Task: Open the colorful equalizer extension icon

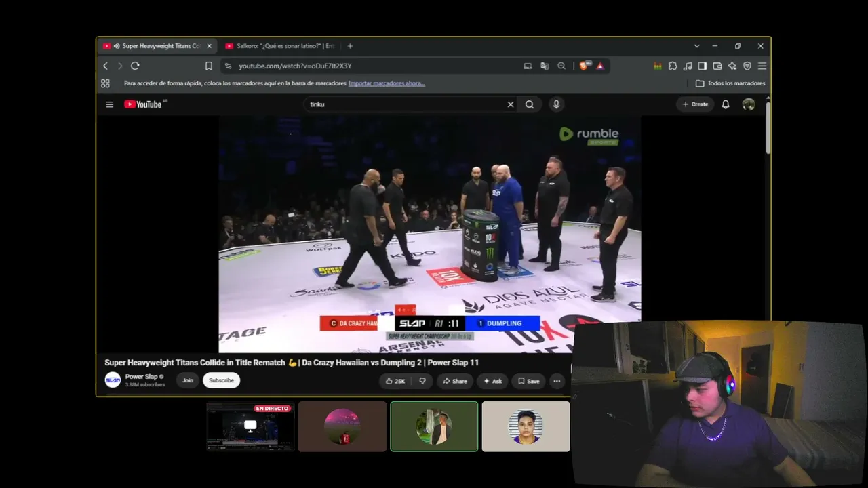Action: (x=658, y=66)
